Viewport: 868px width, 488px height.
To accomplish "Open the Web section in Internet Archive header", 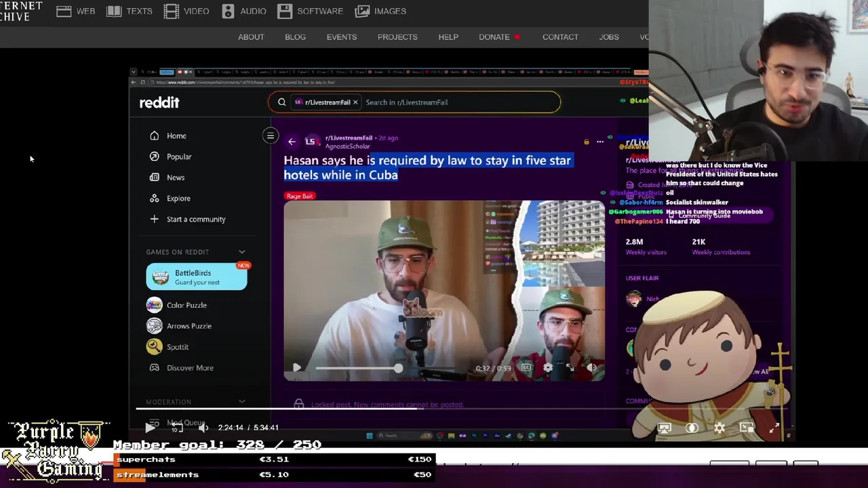I will [x=76, y=11].
